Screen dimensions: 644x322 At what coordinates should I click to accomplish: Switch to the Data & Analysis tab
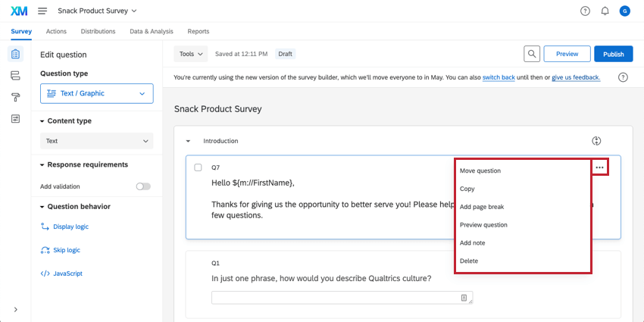point(152,32)
